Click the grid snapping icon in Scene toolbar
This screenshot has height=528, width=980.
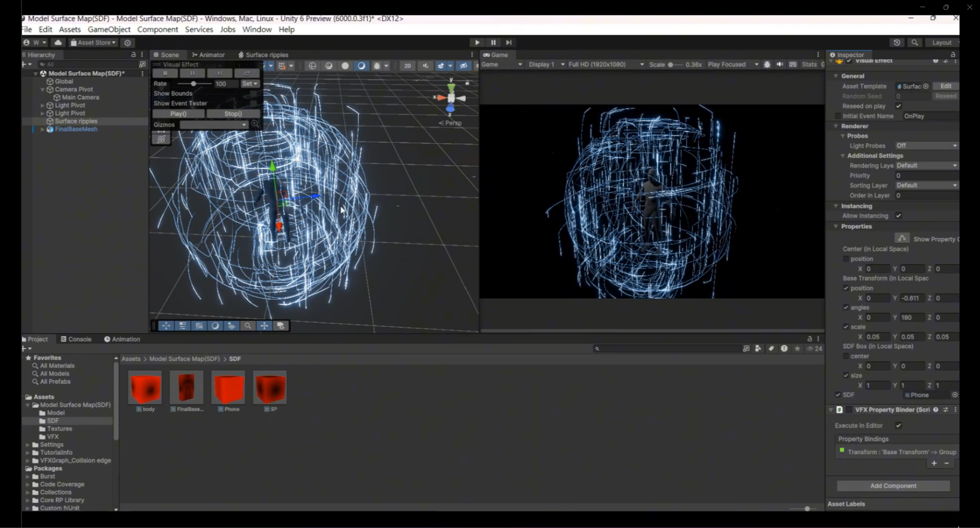[x=281, y=66]
